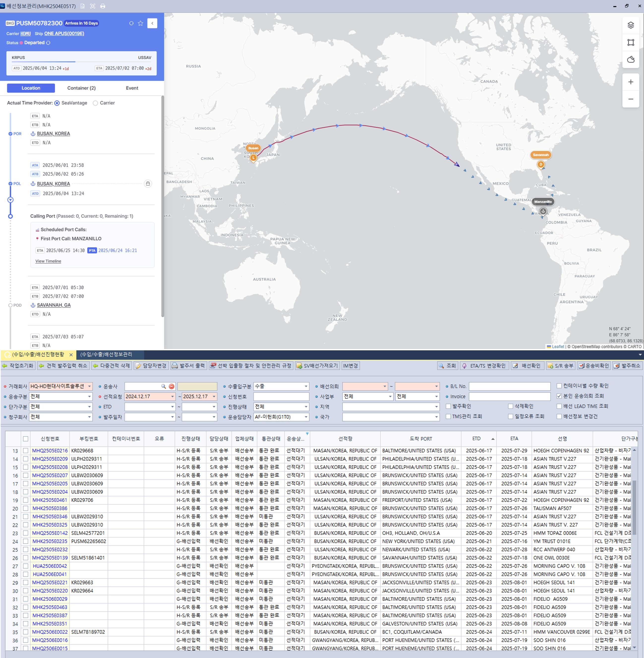644x658 pixels.
Task: Uncheck 본인 운송의뢰 조회 checkbox
Action: pyautogui.click(x=559, y=396)
